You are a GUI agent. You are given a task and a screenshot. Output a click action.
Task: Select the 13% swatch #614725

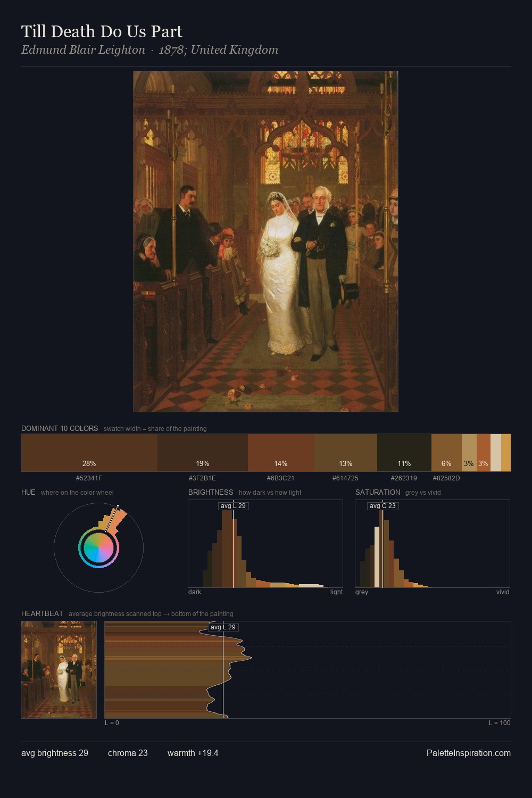(x=346, y=453)
